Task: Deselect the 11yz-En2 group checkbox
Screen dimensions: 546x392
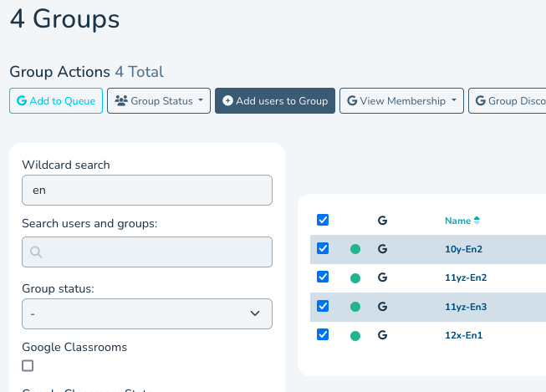Action: tap(323, 277)
